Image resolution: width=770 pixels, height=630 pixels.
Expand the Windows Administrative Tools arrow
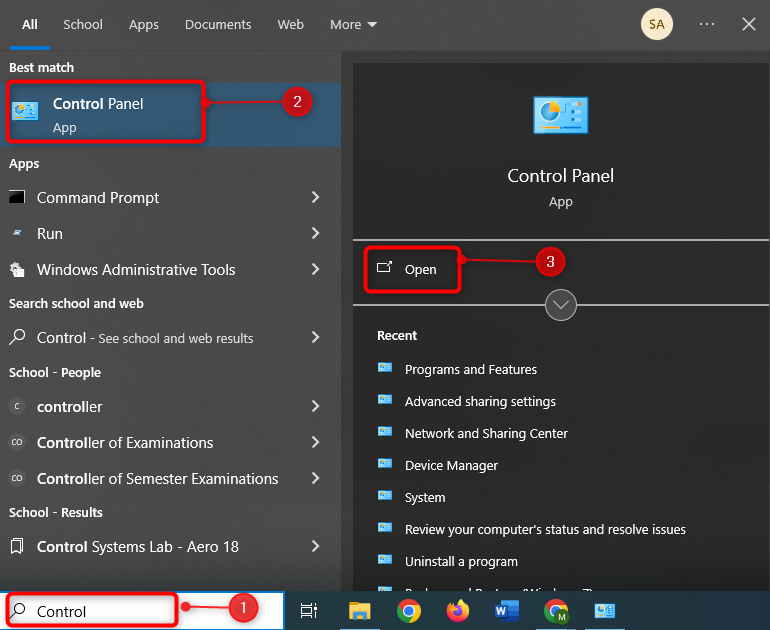tap(315, 270)
